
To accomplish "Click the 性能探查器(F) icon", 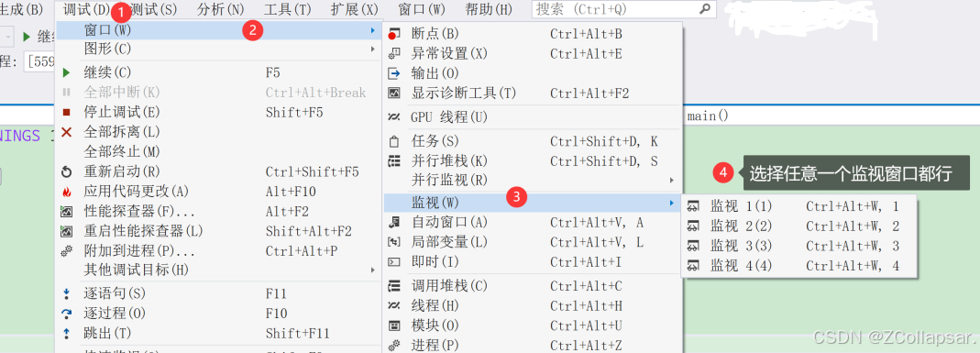I will (x=66, y=211).
